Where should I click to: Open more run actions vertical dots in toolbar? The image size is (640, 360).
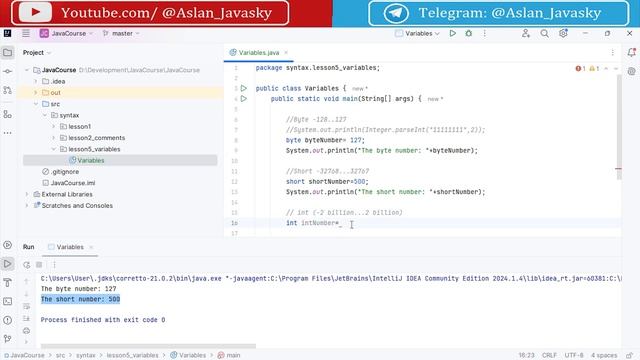click(484, 33)
